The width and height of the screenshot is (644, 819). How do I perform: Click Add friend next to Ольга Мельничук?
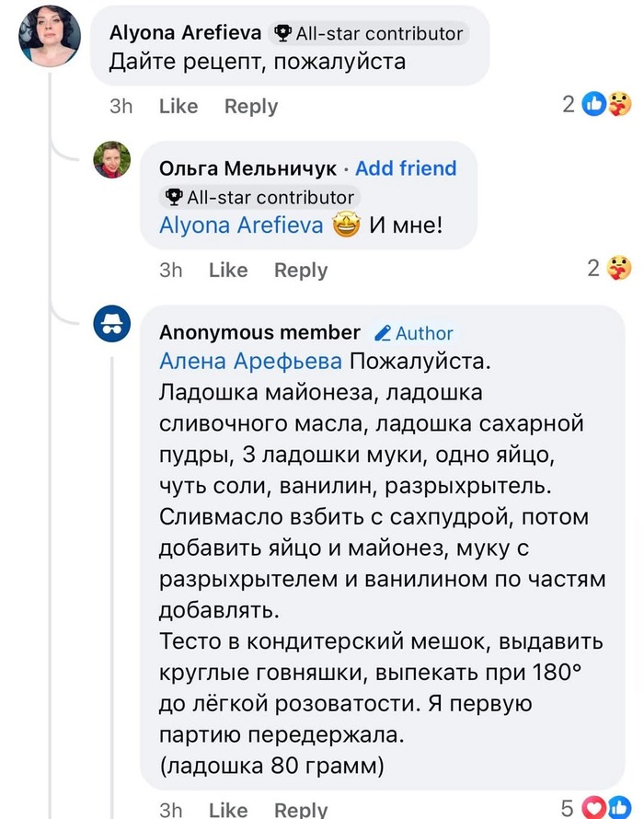(406, 168)
